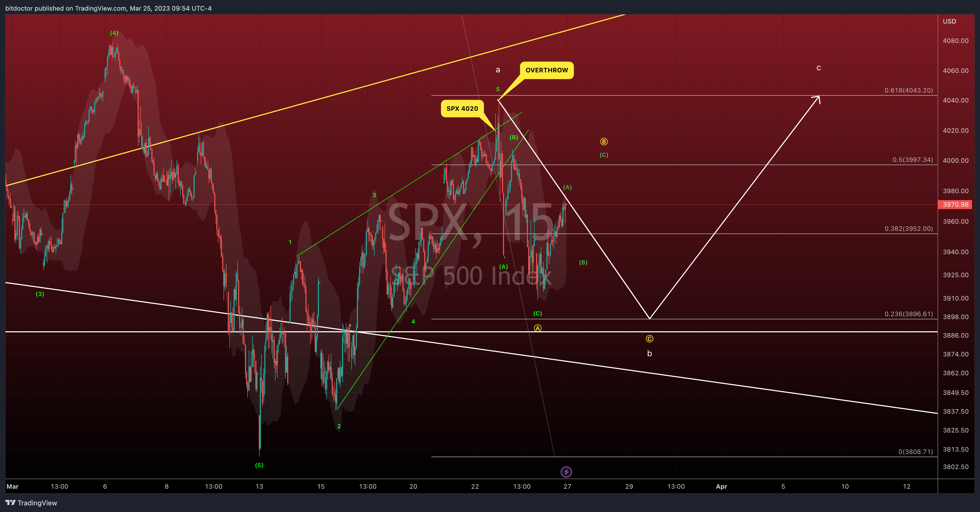Select the green (5) wave label at bottom
980x512 pixels.
coord(259,465)
